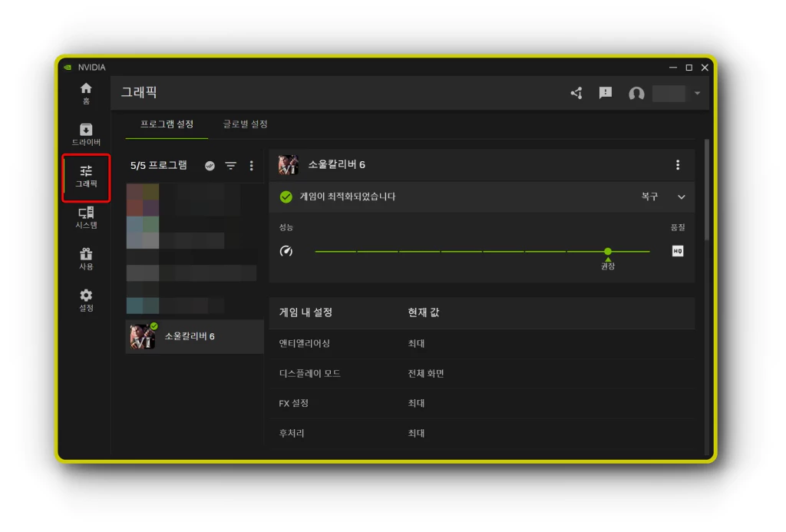
Task: Select 소울칼리버 6 in program list
Action: tap(194, 336)
